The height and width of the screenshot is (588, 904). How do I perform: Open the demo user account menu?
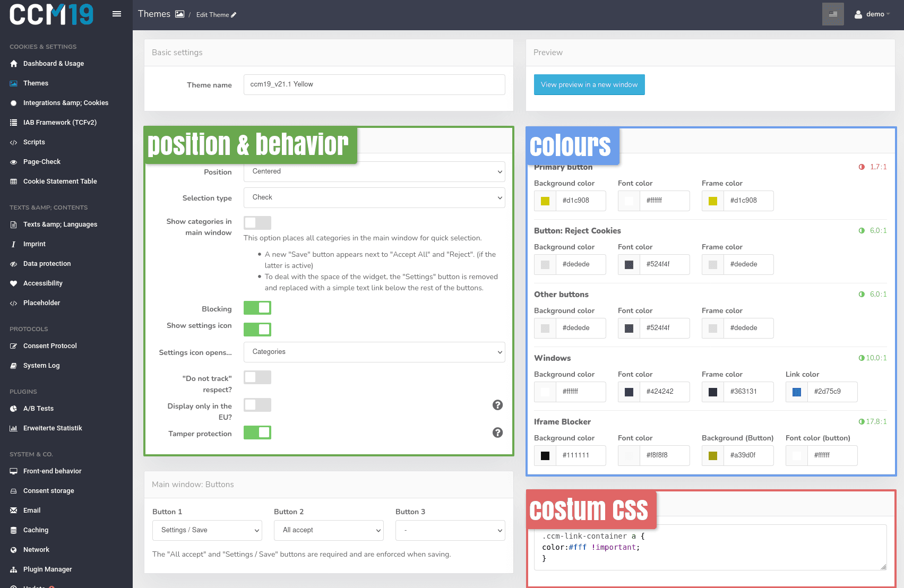(x=872, y=14)
